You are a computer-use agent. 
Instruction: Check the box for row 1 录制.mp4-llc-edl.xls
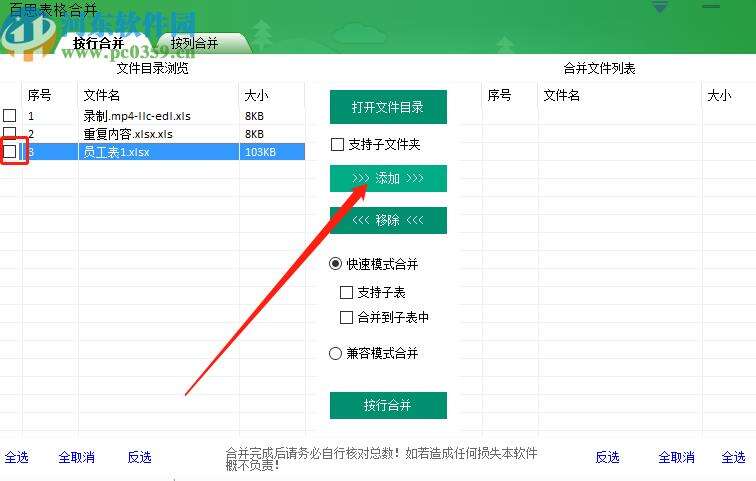(x=10, y=116)
